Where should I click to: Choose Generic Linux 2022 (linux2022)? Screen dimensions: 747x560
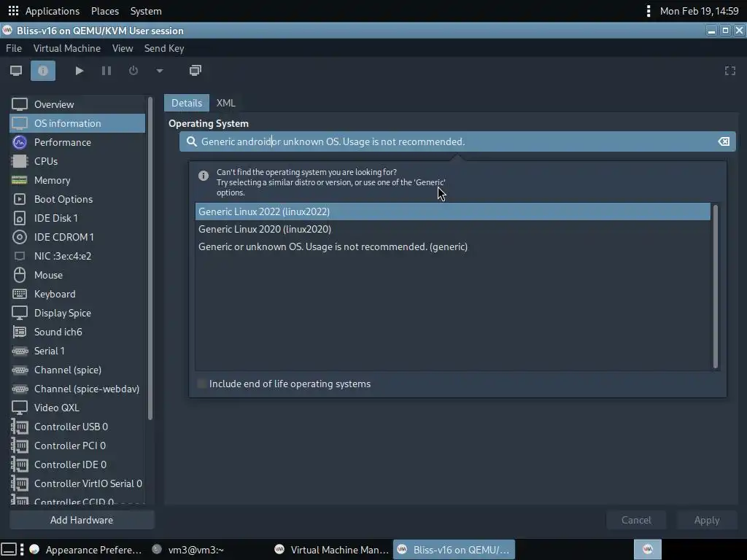(x=452, y=211)
